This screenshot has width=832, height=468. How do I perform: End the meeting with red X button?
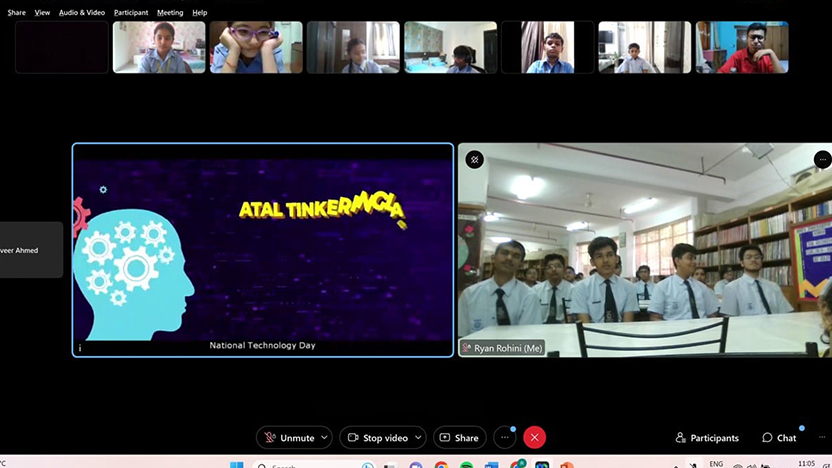coord(535,438)
